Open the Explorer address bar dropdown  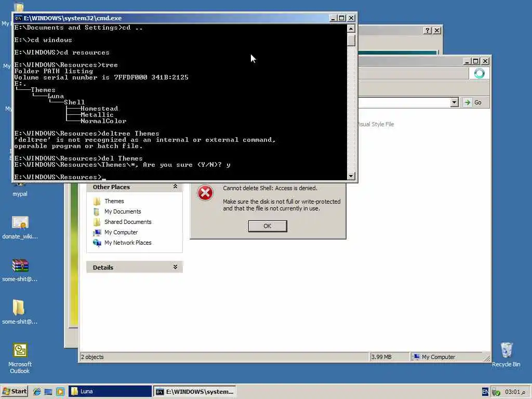[x=454, y=102]
